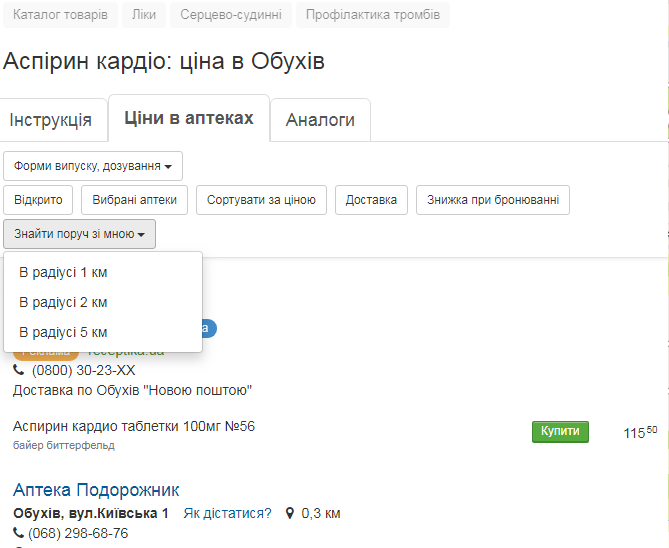
Task: Toggle the Доставка filter
Action: click(371, 200)
